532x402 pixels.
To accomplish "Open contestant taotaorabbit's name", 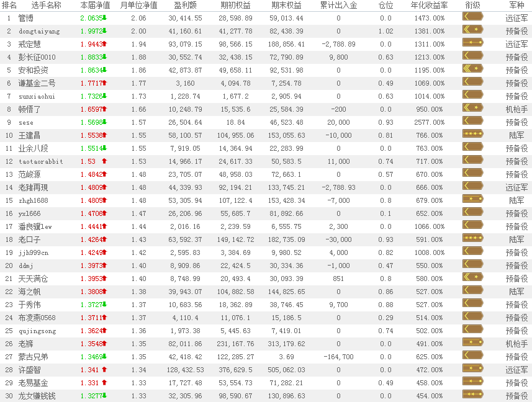I will [x=40, y=161].
